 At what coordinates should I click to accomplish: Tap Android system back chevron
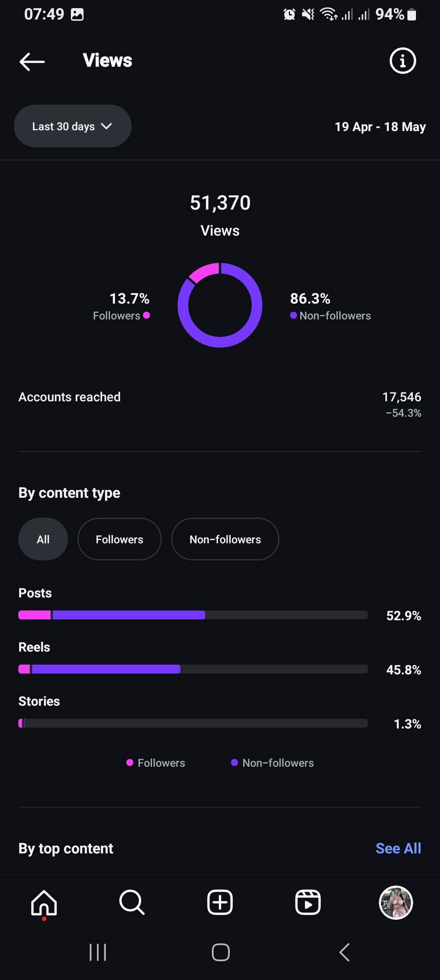(344, 952)
